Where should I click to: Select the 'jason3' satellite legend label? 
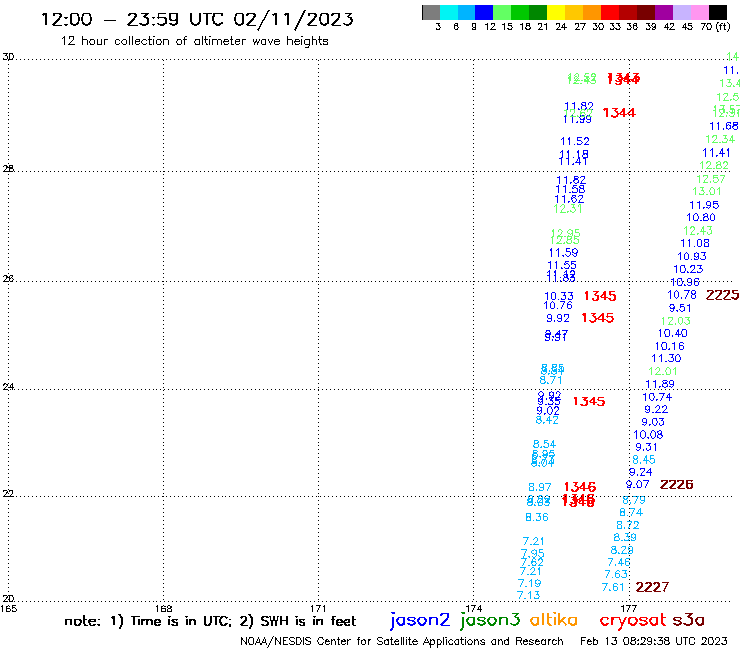(490, 620)
